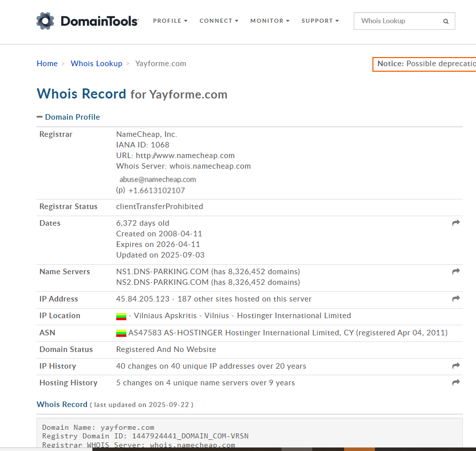Click the Name Servers row label
Image resolution: width=476 pixels, height=451 pixels.
click(65, 272)
